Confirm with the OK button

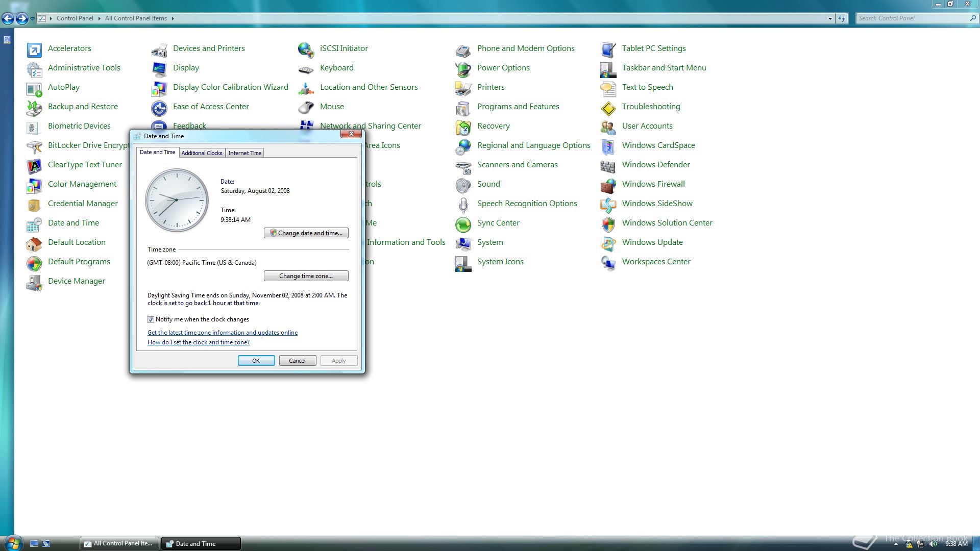pyautogui.click(x=256, y=361)
